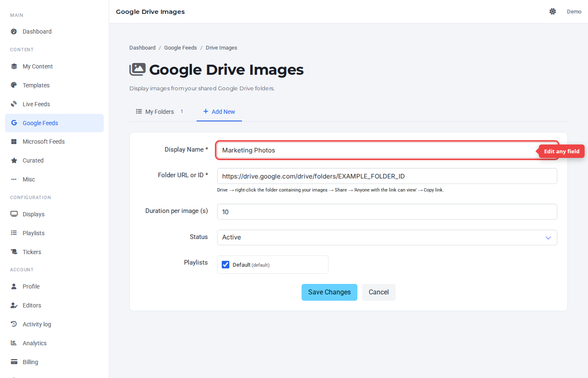The width and height of the screenshot is (588, 378).
Task: Click the Displays monitor icon
Action: [14, 214]
